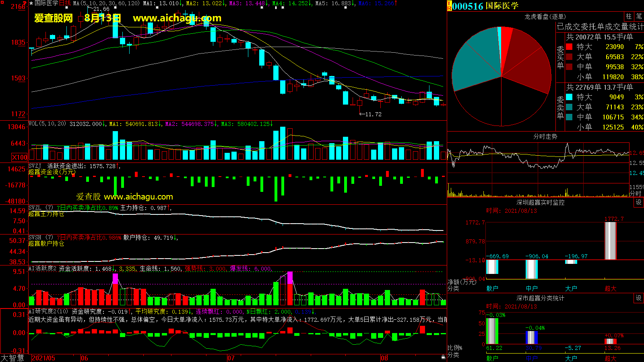
Task: Open 设 settings for 深圳超赢实时监控 panel
Action: pos(639,202)
